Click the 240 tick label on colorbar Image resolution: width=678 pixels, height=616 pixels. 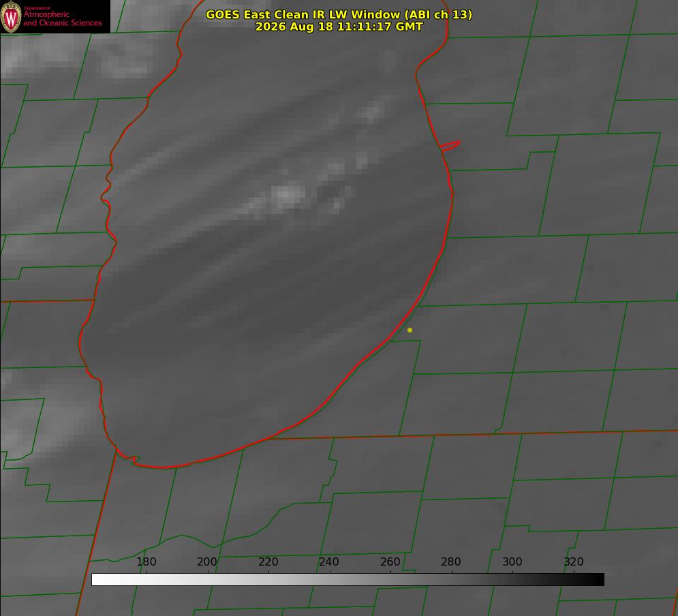[329, 561]
